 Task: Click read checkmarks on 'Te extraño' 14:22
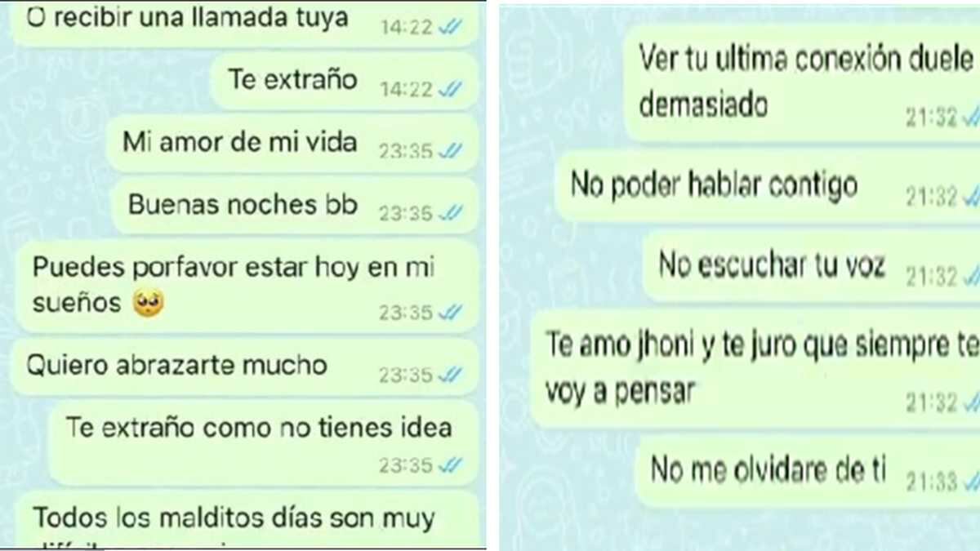pos(450,89)
